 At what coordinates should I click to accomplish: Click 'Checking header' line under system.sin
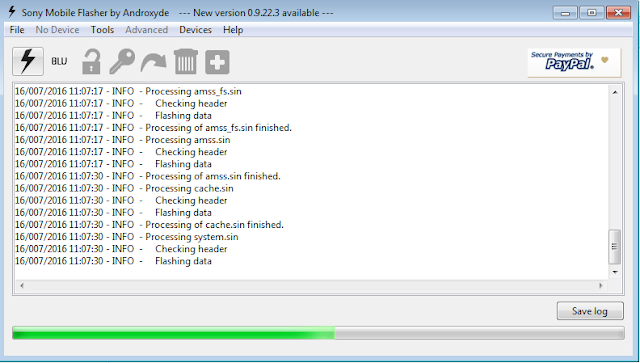(121, 249)
